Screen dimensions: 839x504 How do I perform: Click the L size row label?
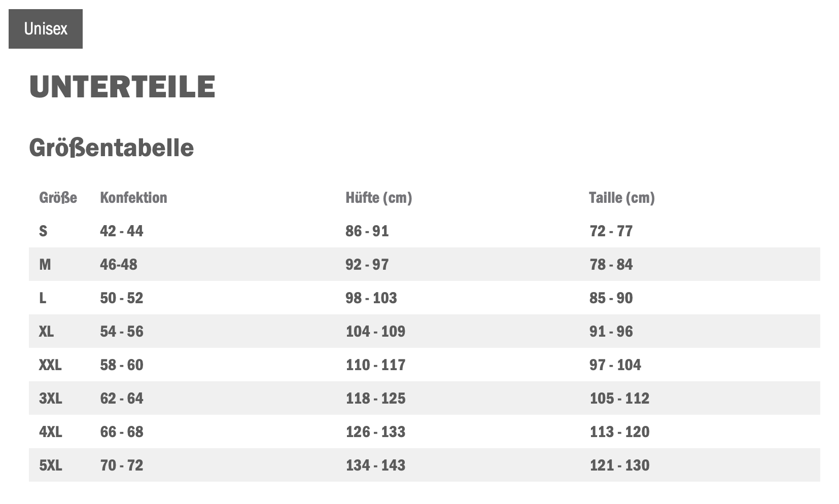43,298
